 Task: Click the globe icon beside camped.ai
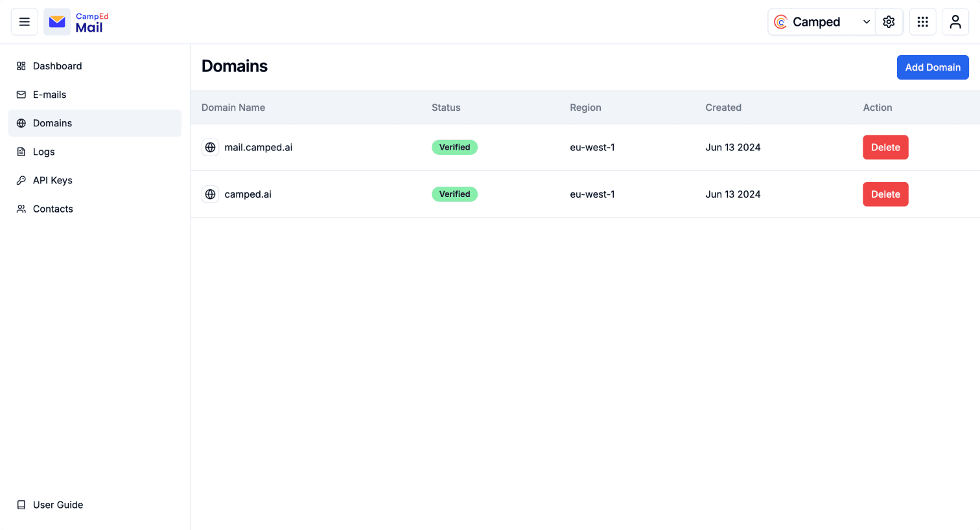pos(210,194)
